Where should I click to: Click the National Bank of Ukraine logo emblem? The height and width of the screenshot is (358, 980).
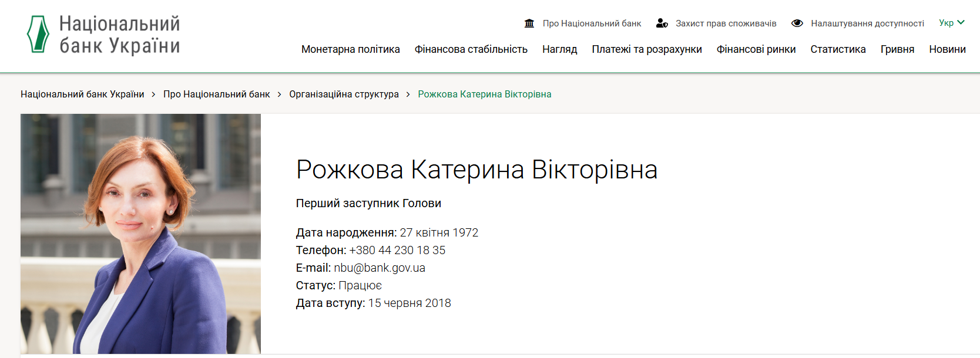[38, 34]
